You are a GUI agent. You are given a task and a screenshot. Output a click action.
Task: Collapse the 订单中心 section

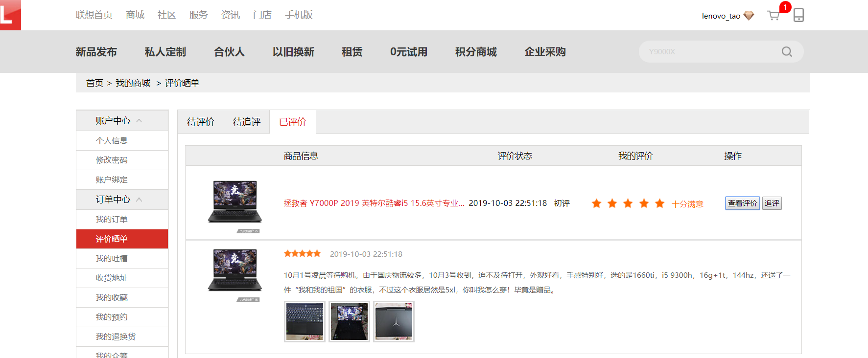[x=139, y=200]
